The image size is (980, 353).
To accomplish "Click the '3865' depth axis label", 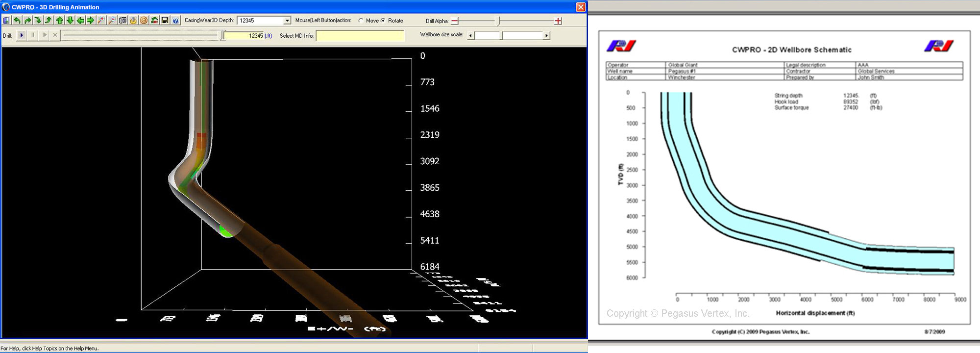I will [x=430, y=187].
